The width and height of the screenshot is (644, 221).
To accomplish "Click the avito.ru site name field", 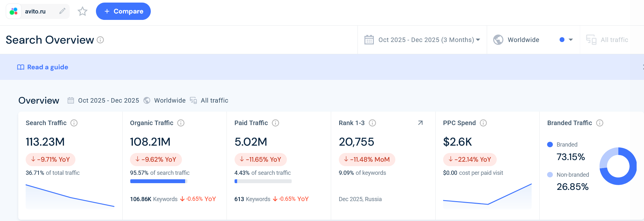I will coord(35,11).
